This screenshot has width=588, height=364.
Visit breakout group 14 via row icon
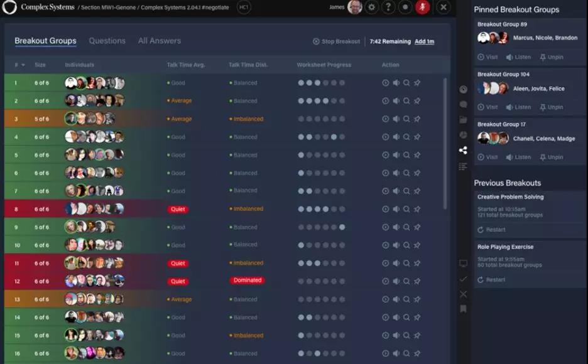click(x=386, y=317)
